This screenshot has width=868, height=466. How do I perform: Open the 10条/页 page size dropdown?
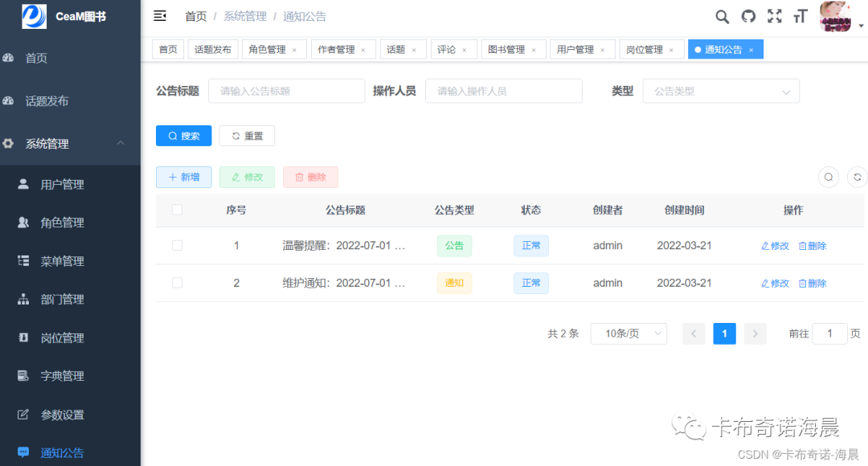point(628,333)
